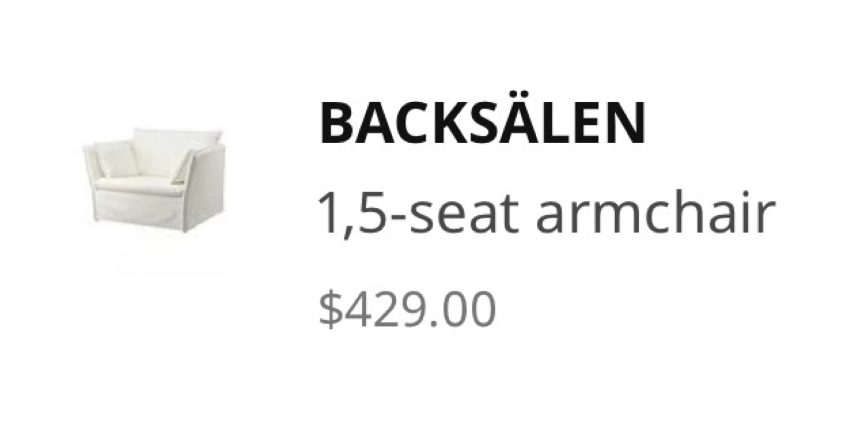Viewport: 868px width, 423px height.
Task: Select the $429.00 price label
Action: pyautogui.click(x=407, y=310)
